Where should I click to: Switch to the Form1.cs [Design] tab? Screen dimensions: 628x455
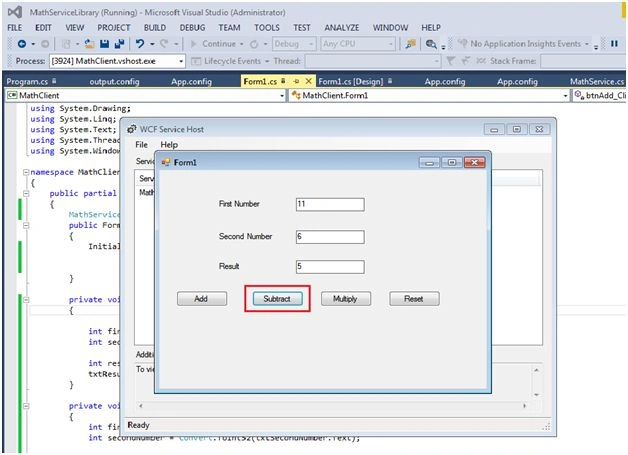(x=350, y=81)
